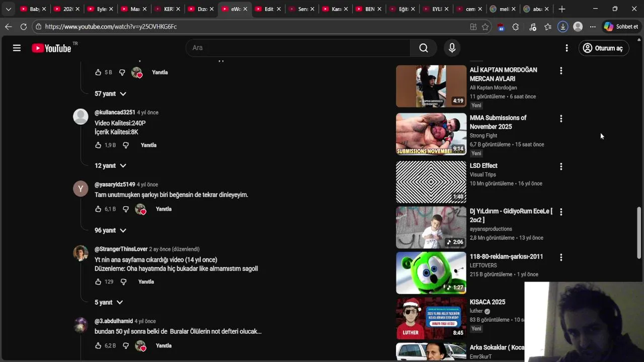Open options for Dj YıLdırım video

tap(561, 212)
